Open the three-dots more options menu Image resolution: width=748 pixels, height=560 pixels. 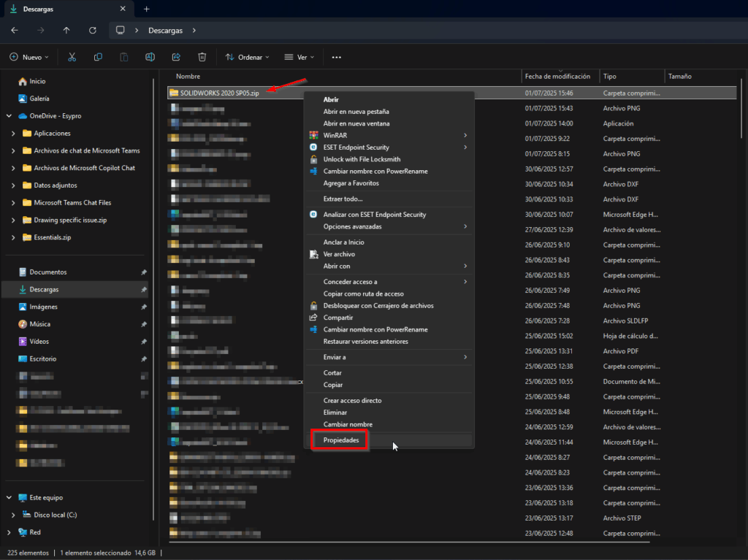point(336,57)
